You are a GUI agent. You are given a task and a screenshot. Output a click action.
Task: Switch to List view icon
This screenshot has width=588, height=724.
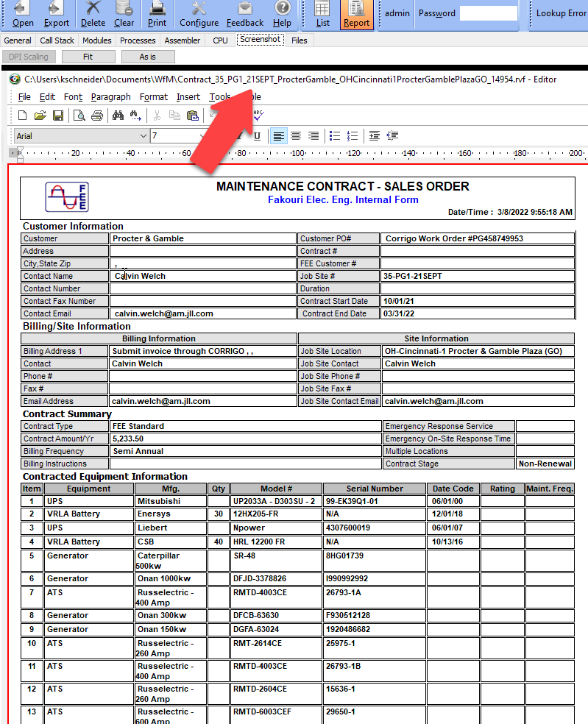point(322,14)
